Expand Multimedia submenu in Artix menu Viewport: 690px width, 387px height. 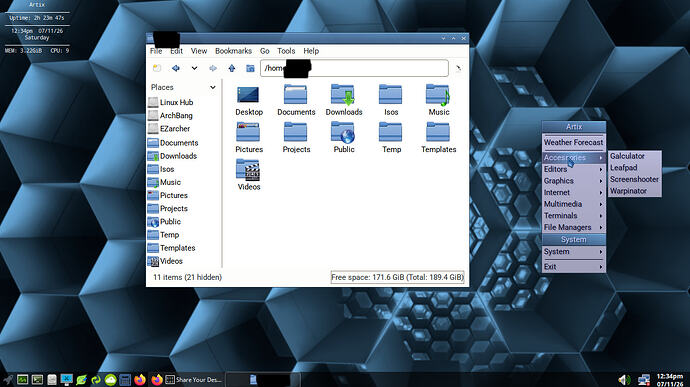[x=574, y=204]
